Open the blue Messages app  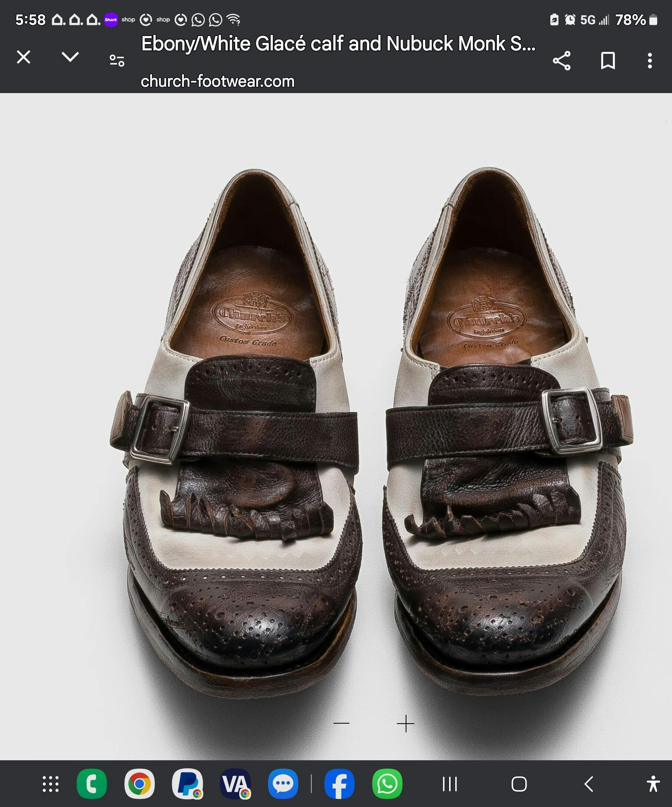(x=283, y=784)
